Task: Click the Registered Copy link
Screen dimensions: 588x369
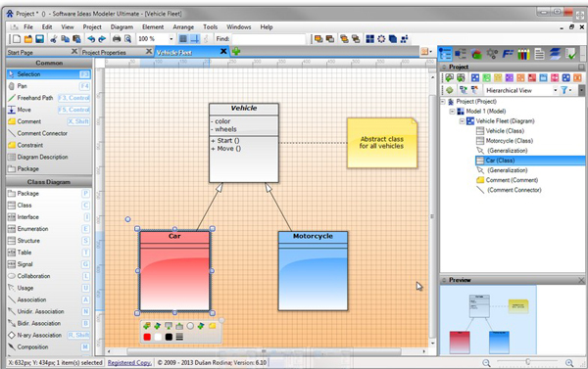Action: (129, 362)
